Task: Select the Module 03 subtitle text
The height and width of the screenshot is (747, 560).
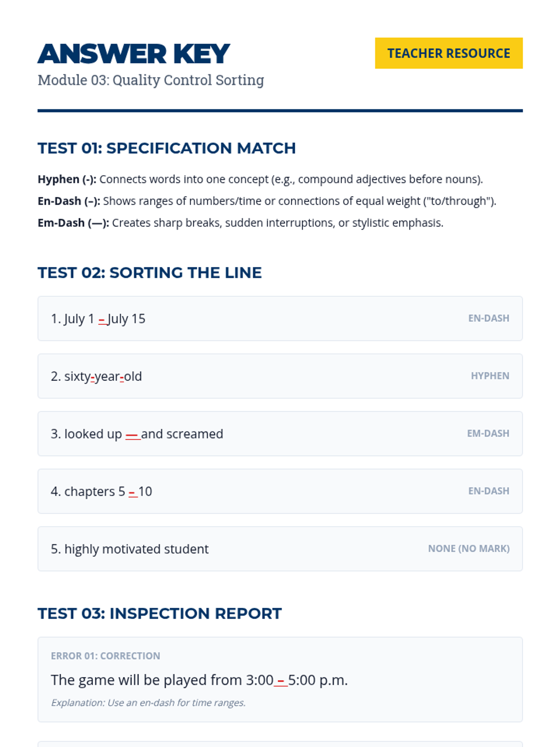Action: (151, 80)
